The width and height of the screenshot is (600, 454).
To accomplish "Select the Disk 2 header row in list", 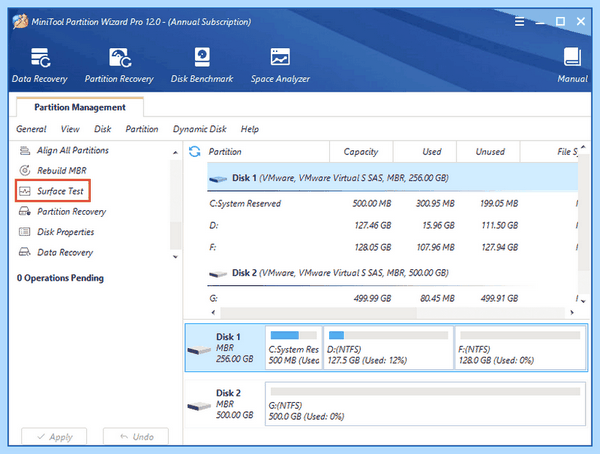I will [393, 273].
